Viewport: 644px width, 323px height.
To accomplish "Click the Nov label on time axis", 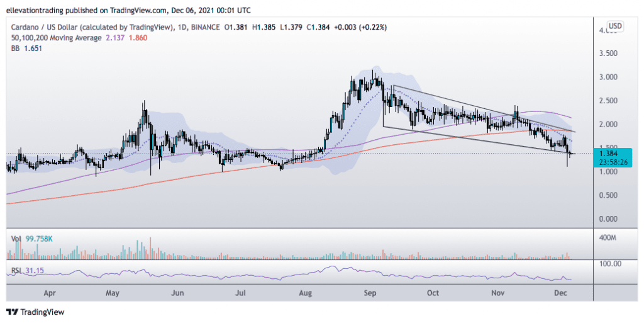I will pyautogui.click(x=498, y=293).
